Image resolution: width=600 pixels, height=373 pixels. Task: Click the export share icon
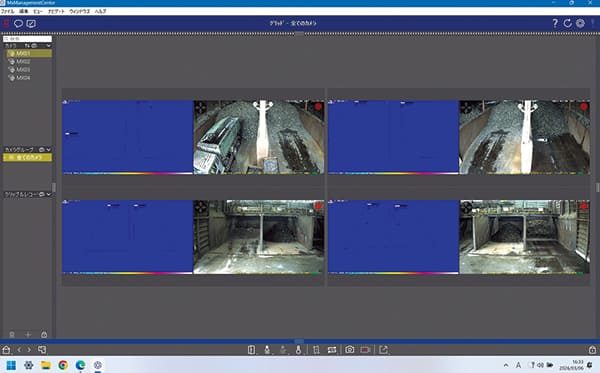[x=383, y=350]
